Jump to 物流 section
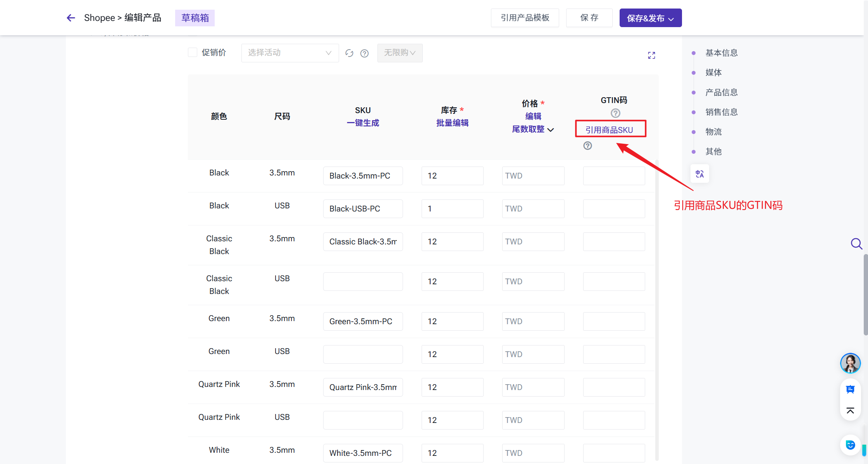 click(x=713, y=132)
